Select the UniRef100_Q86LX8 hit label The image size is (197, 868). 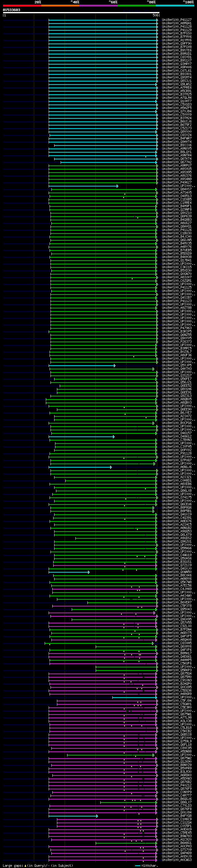pos(176,491)
